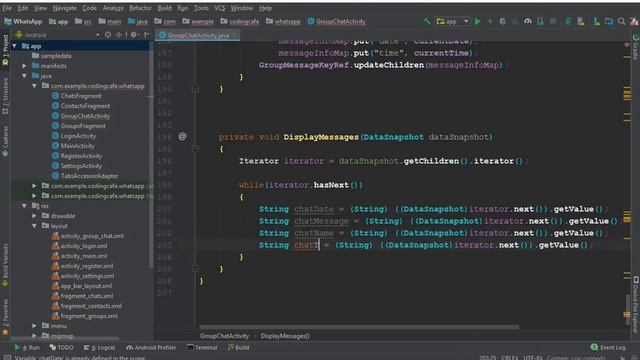Screen dimensions: 640x360
Task: Toggle the Favorites side tab
Action: [5, 317]
